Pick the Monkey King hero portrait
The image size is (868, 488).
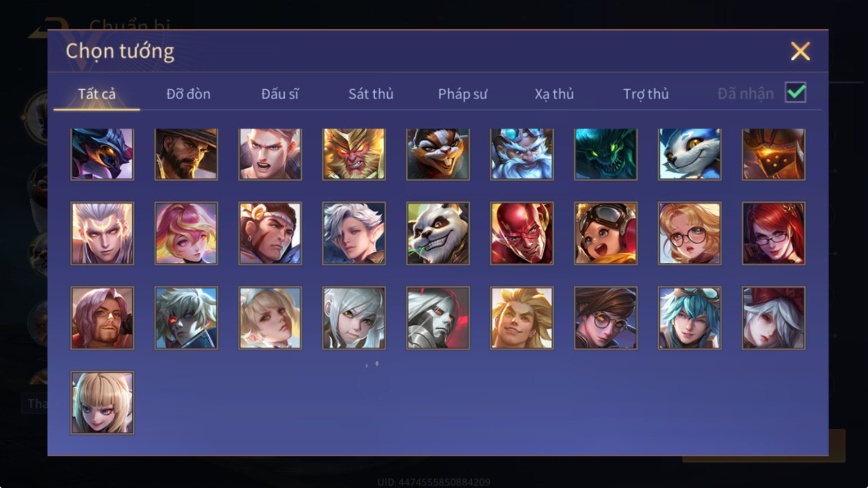coord(354,154)
